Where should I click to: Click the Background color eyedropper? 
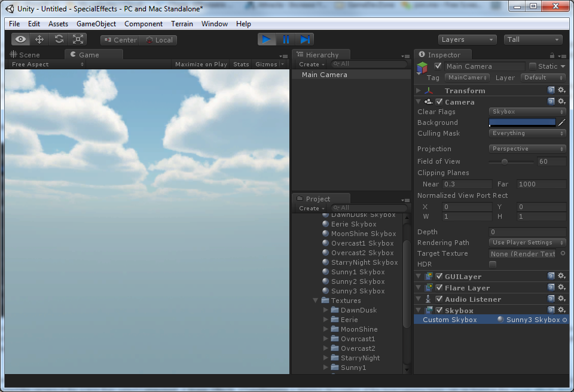(562, 122)
